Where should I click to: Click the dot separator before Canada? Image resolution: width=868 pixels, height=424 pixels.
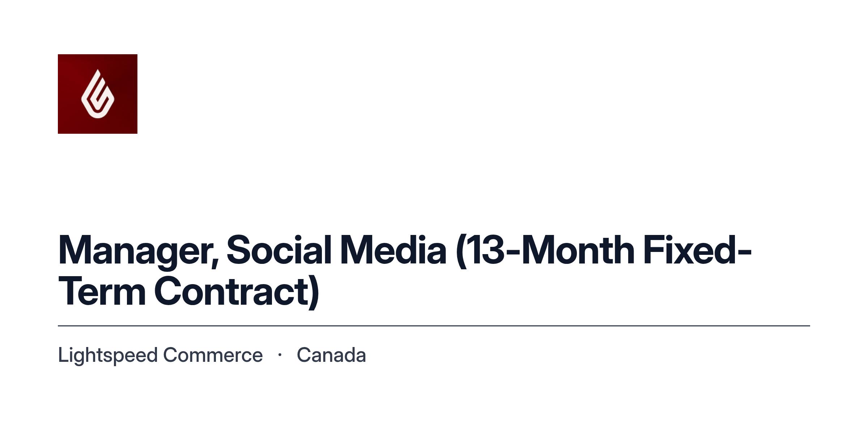coord(280,355)
